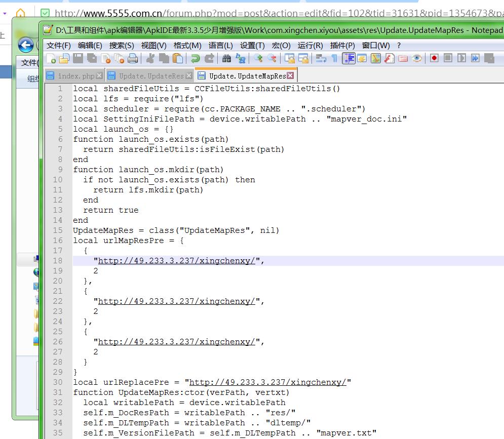Toggle the indent guide toolbar button
The height and width of the screenshot is (439, 504).
coord(348,59)
